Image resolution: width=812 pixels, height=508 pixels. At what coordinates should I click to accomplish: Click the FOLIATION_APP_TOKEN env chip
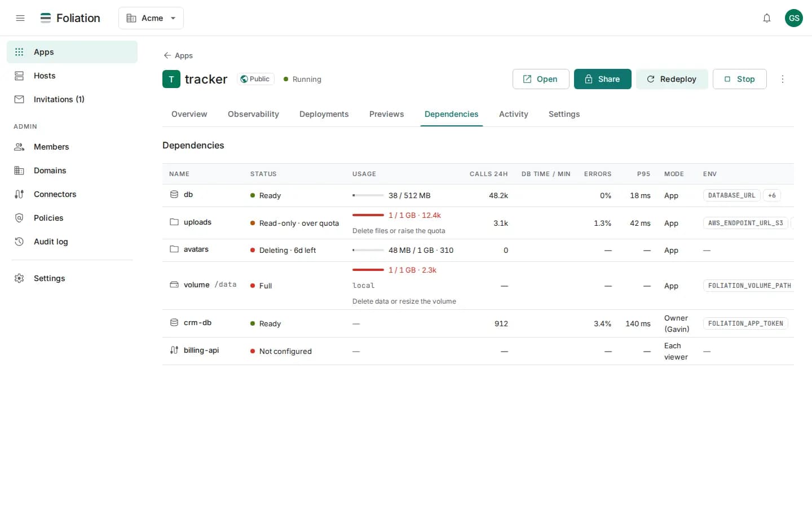tap(745, 323)
